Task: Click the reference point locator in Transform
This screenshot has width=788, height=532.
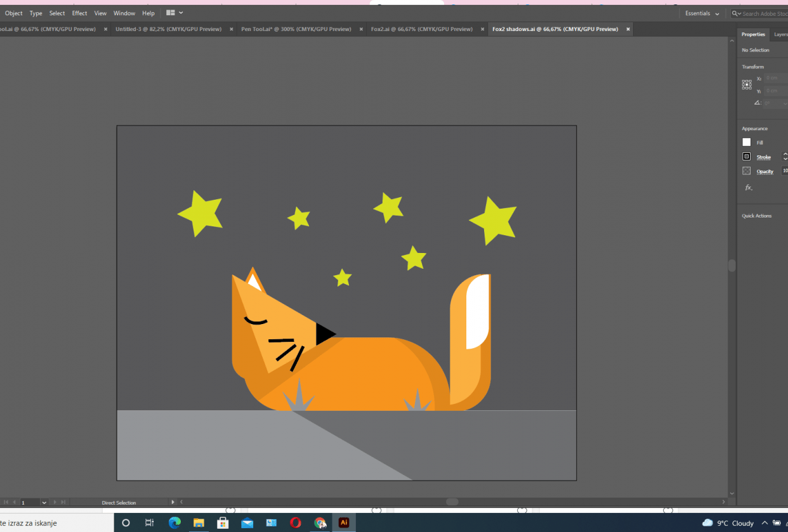Action: (747, 84)
